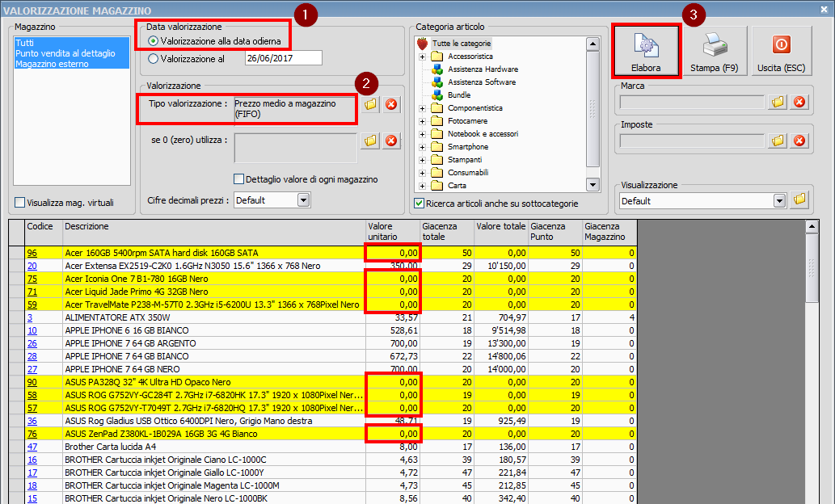This screenshot has width=835, height=504.
Task: Sort by 'Valore totale' column header
Action: (x=501, y=233)
